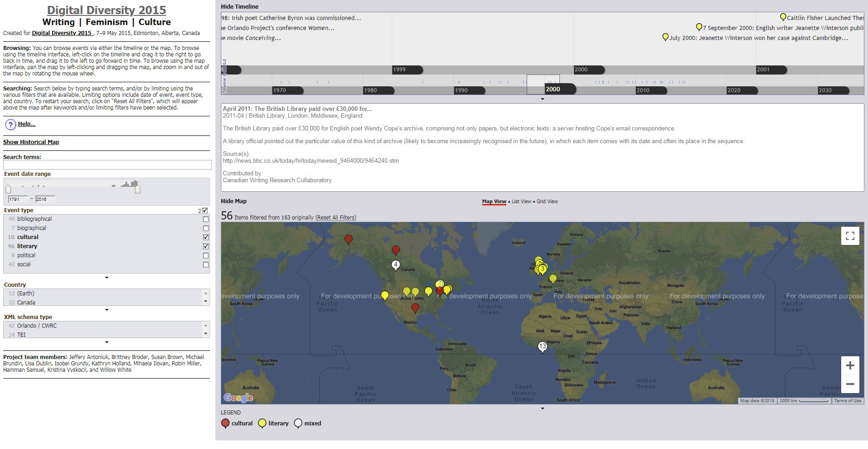Collapse the map with arrow beneath it
This screenshot has height=449, width=868.
(543, 409)
